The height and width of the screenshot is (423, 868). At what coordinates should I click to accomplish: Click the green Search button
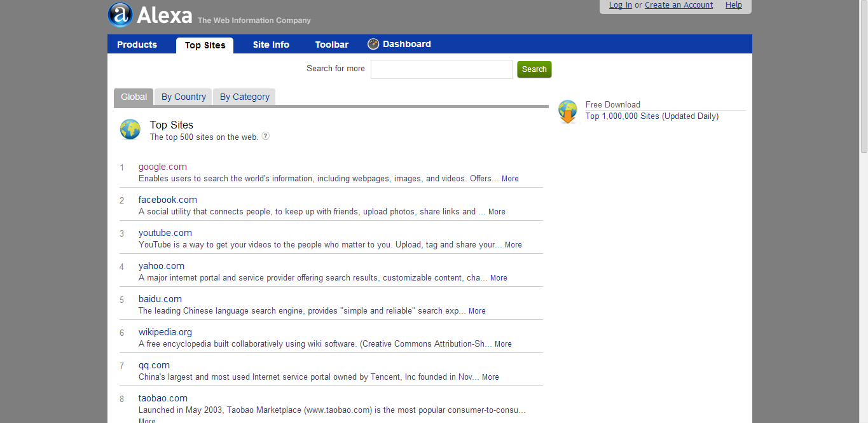point(534,69)
